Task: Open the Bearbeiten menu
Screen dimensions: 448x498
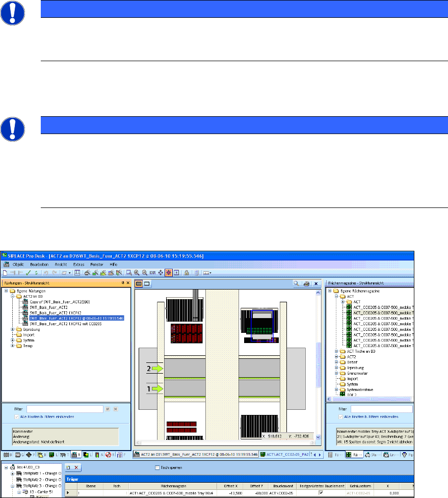Action: [x=39, y=264]
